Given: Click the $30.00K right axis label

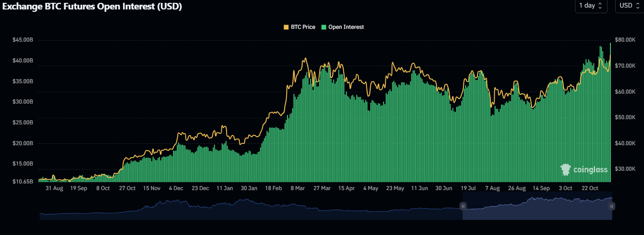Looking at the screenshot, I should [625, 169].
